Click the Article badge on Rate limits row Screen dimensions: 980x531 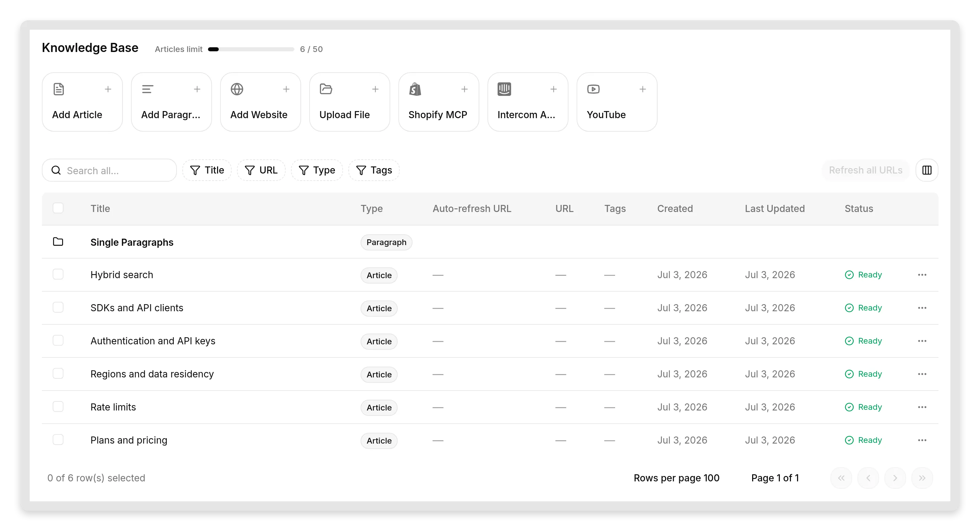pyautogui.click(x=379, y=407)
